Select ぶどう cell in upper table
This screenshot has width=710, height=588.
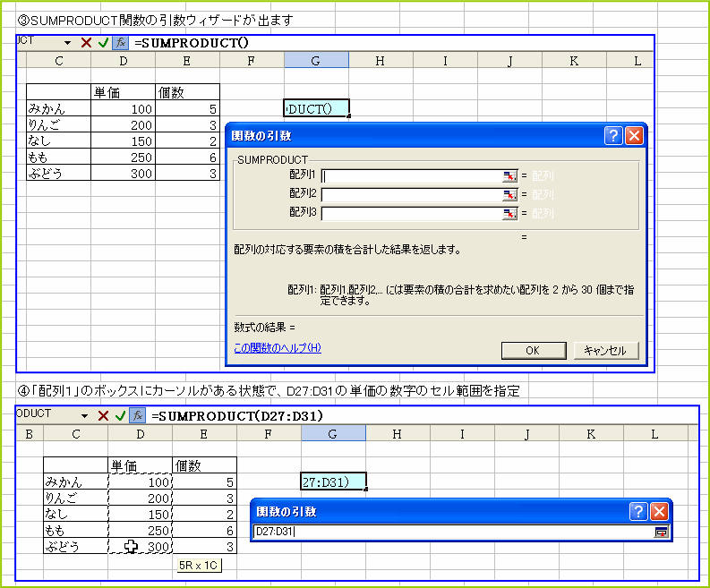59,173
